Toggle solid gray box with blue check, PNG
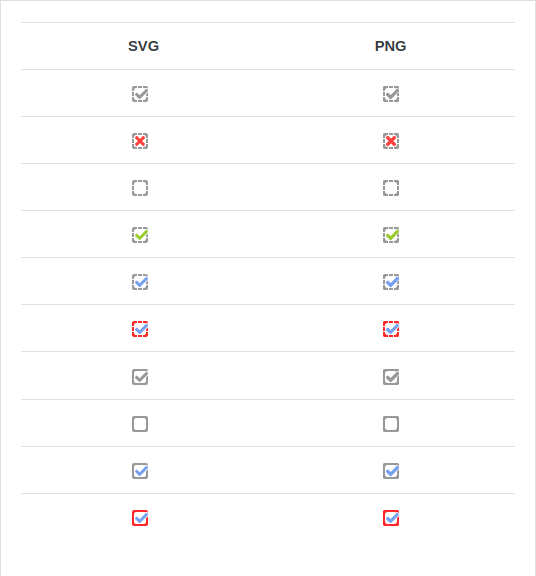This screenshot has height=576, width=536. [391, 471]
